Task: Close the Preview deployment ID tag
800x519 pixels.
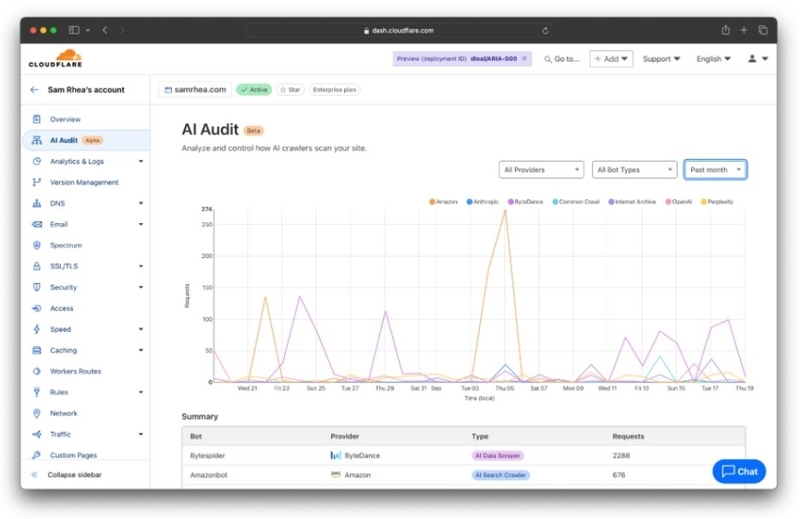Action: click(524, 59)
